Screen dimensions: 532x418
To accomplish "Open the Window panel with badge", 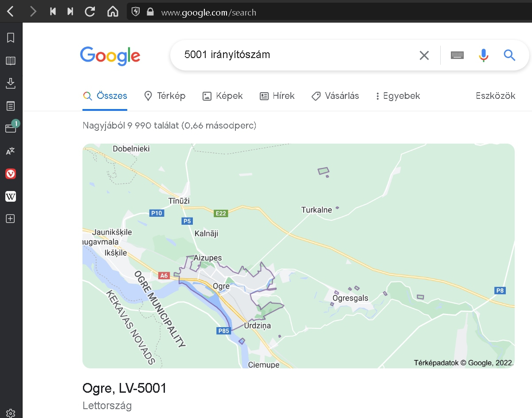I will [11, 128].
